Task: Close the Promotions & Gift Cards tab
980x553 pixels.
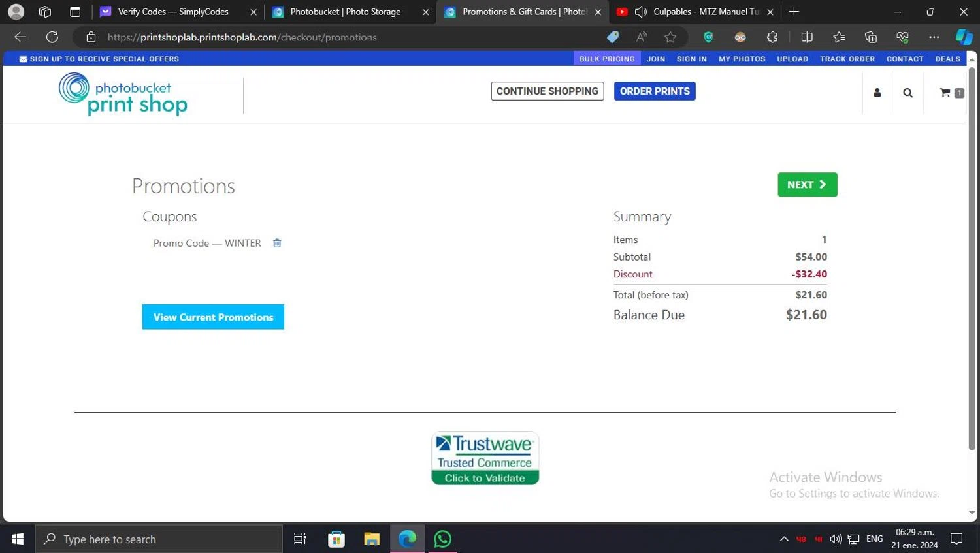Action: click(x=598, y=12)
